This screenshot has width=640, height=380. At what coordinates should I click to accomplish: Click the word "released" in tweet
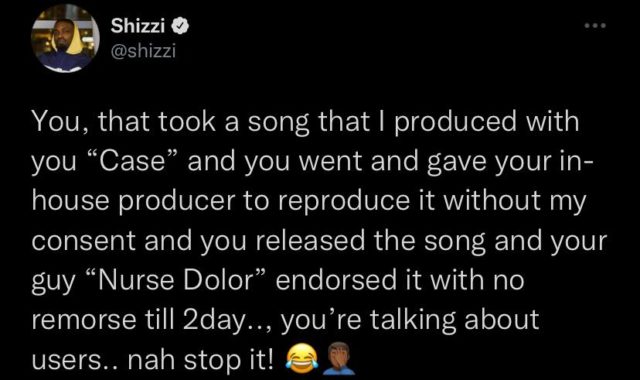click(x=311, y=240)
